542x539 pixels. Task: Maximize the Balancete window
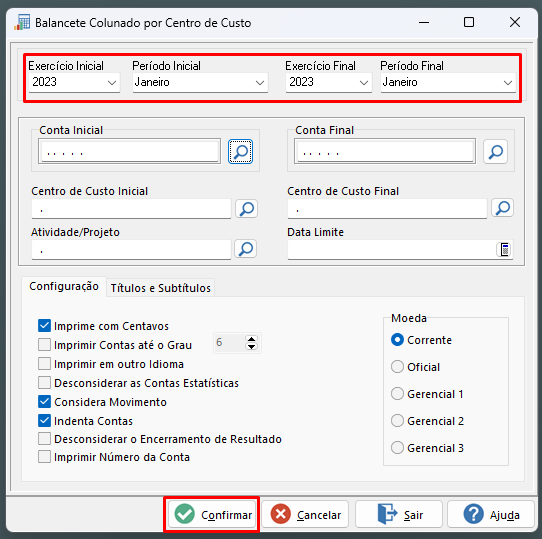point(469,22)
